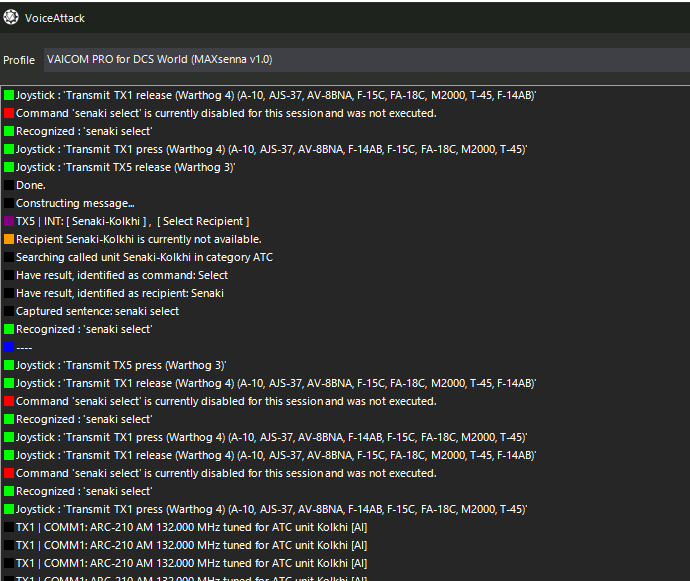The width and height of the screenshot is (690, 581).
Task: Select 'Recipient Senaki-Kolkhi is currently not available' line
Action: [x=138, y=239]
